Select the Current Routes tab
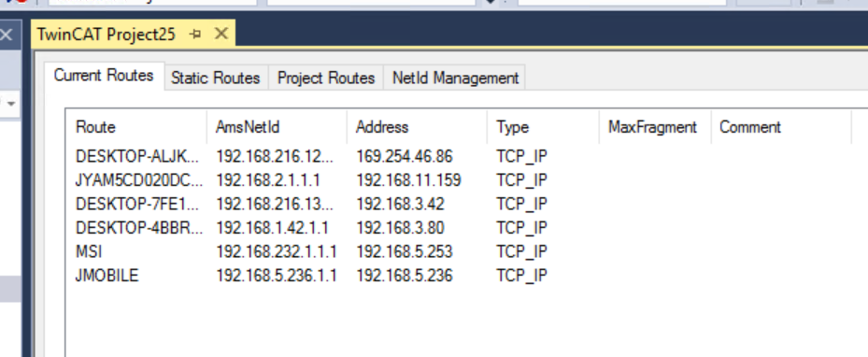The height and width of the screenshot is (357, 868). click(104, 76)
